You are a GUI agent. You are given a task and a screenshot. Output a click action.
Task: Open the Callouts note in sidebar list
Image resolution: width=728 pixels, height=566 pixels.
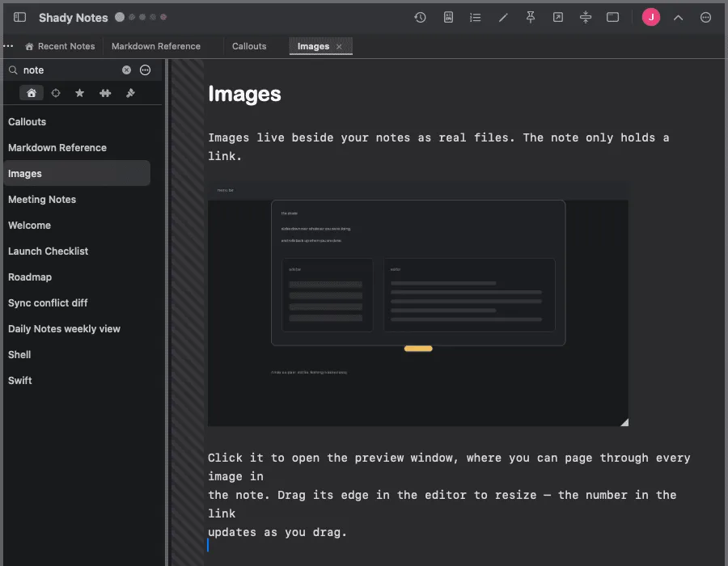(77, 122)
